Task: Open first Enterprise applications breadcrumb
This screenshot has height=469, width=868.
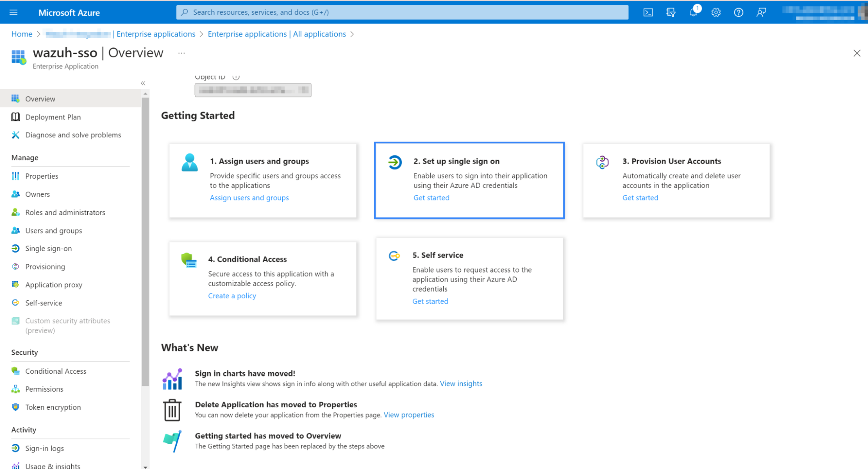Action: 156,34
